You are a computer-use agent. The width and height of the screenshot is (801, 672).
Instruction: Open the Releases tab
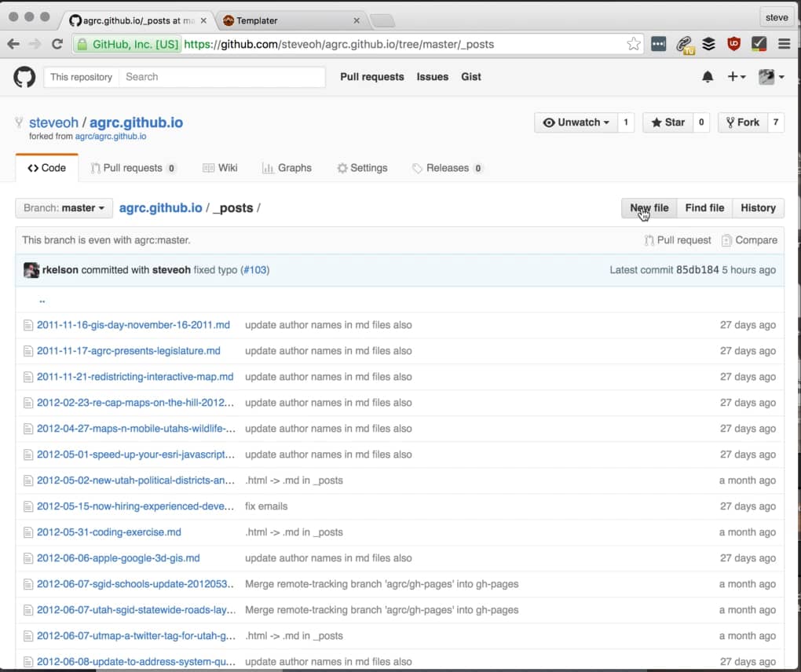447,168
